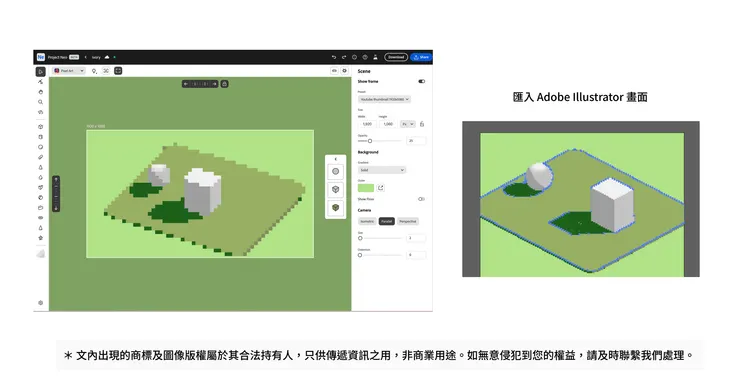The image size is (740, 385).
Task: Open the frame Preset dropdown
Action: (384, 100)
